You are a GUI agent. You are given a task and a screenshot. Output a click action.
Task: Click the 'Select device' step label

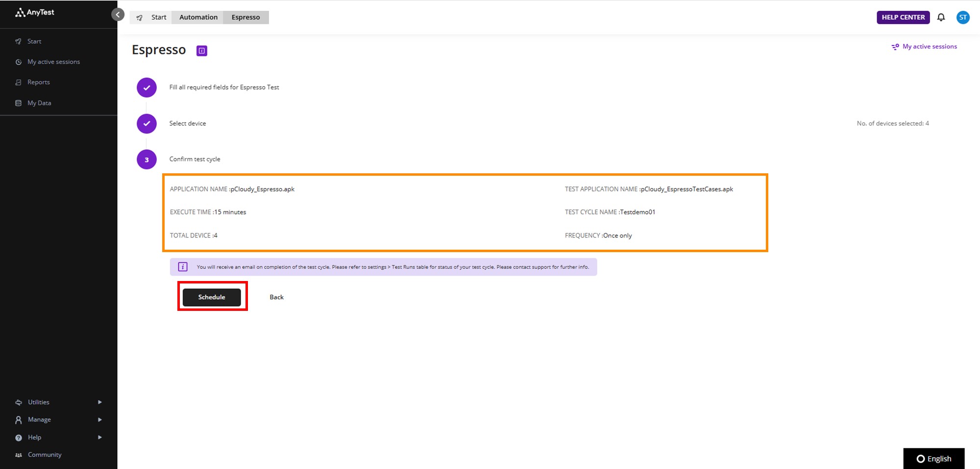tap(188, 123)
